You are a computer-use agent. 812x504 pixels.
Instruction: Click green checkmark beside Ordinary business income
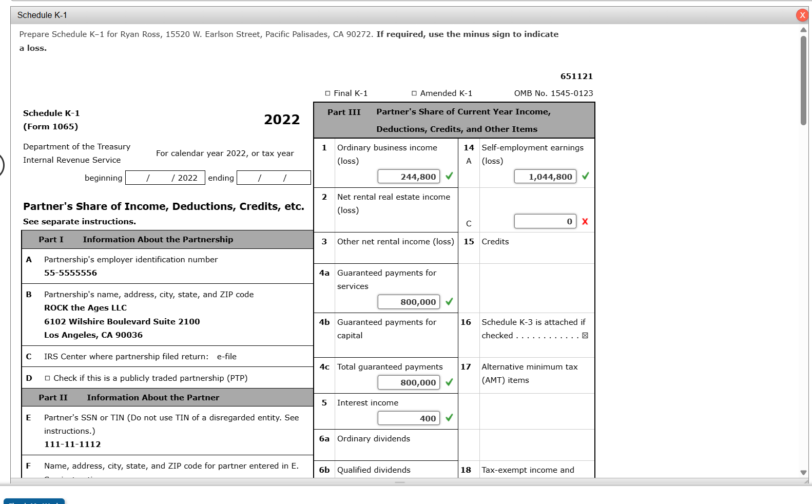449,176
